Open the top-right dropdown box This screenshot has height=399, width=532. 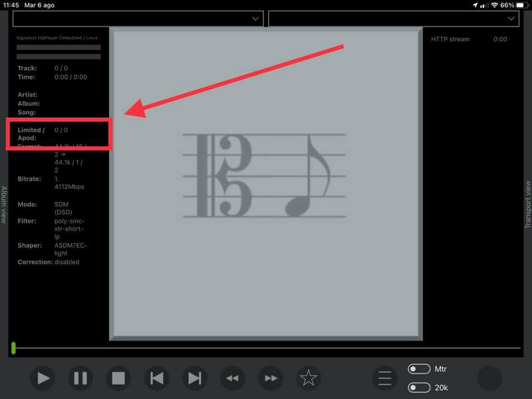[x=393, y=19]
